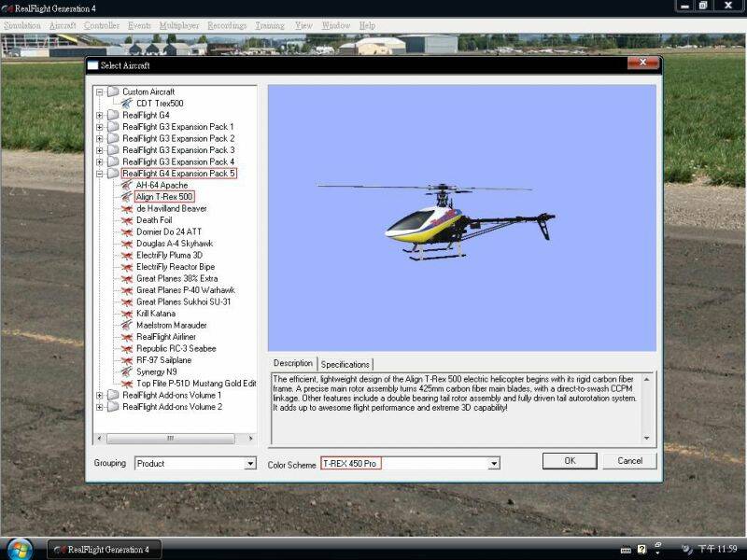The image size is (747, 560).
Task: Click the RealFlight Airliner plane icon
Action: coord(127,337)
